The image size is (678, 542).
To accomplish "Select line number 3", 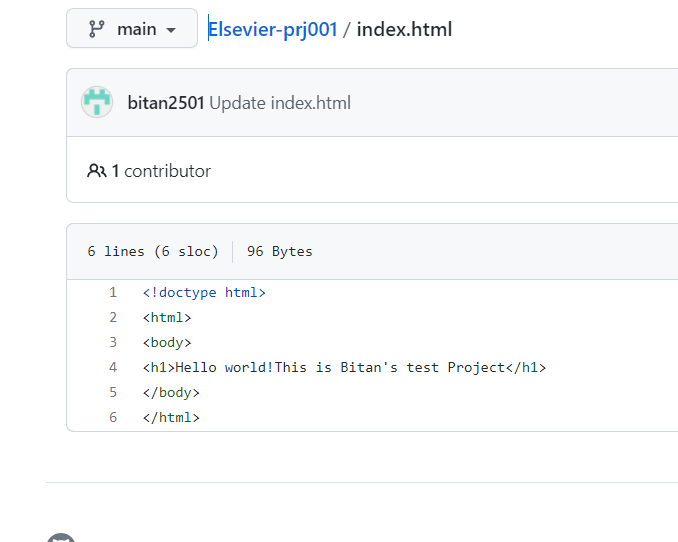I will point(113,342).
